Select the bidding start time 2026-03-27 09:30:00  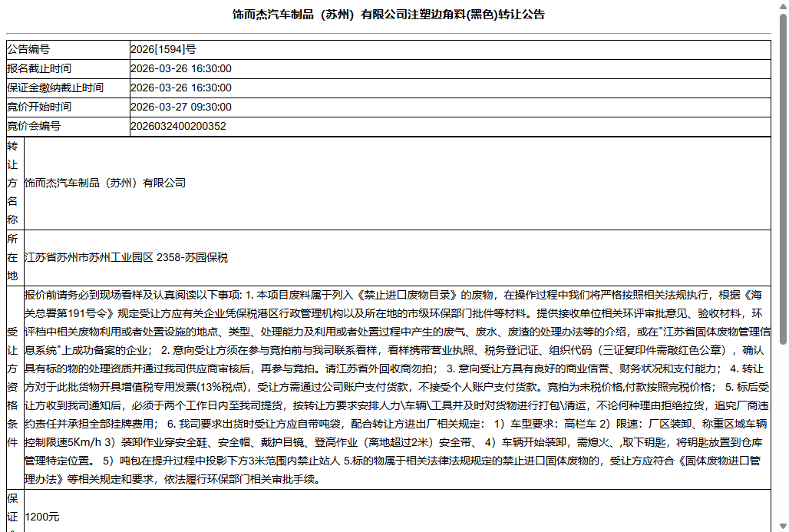click(181, 107)
